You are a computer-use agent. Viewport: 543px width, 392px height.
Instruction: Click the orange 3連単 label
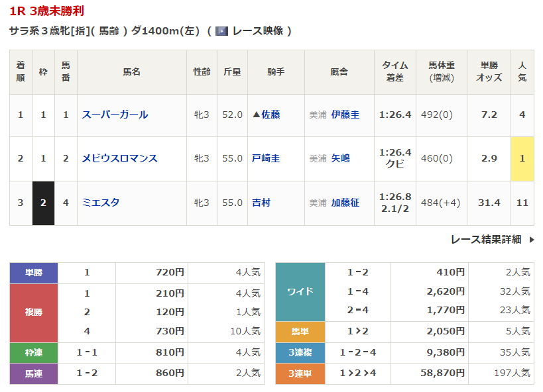(300, 373)
